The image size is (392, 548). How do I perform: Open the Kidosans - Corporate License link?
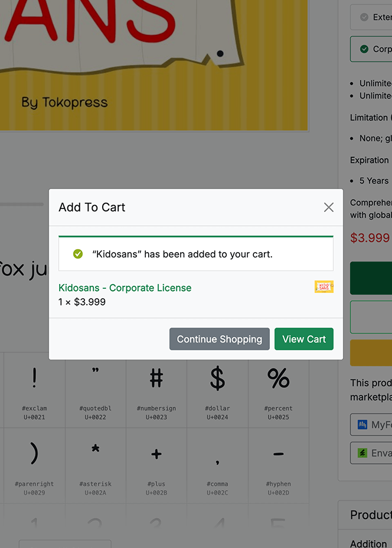coord(125,288)
